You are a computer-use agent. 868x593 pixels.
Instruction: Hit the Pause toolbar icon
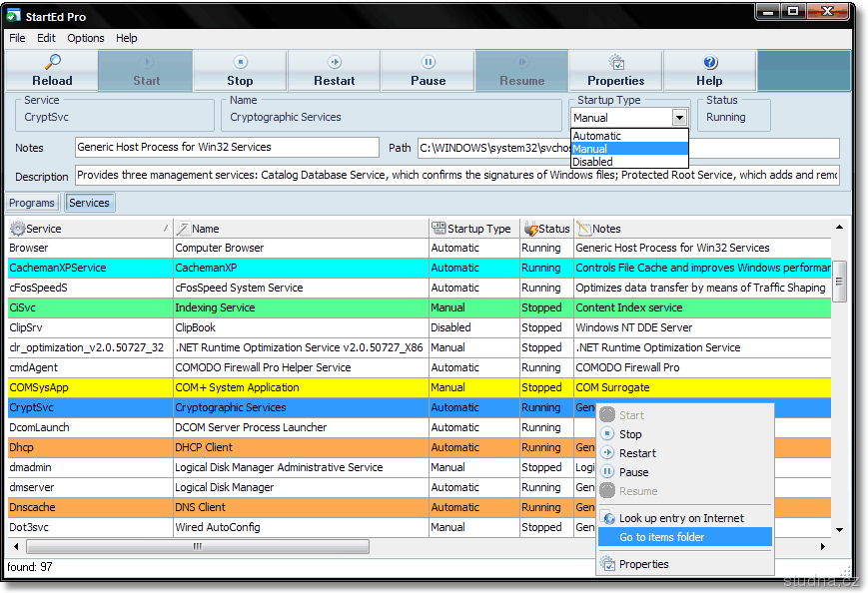coord(428,71)
